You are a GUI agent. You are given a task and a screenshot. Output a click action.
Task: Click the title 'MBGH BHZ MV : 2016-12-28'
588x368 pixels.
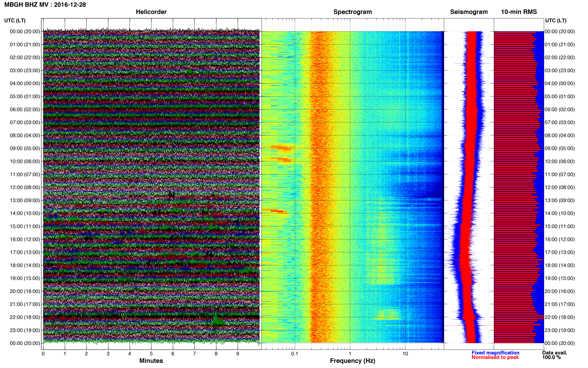pyautogui.click(x=45, y=5)
